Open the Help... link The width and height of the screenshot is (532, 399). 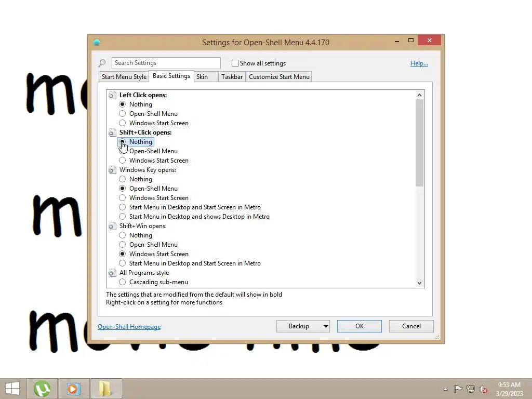[x=419, y=63]
